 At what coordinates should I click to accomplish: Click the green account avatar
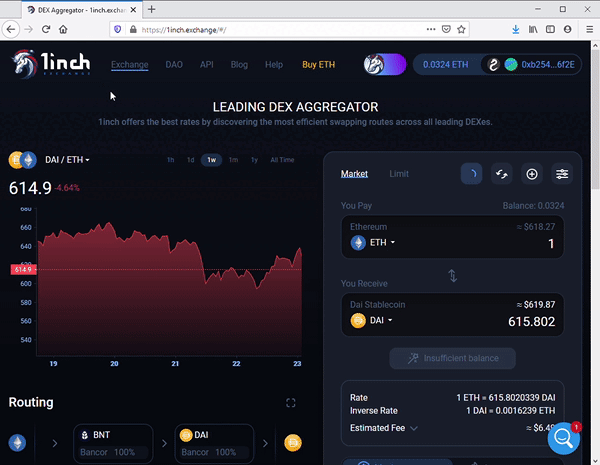coord(511,64)
